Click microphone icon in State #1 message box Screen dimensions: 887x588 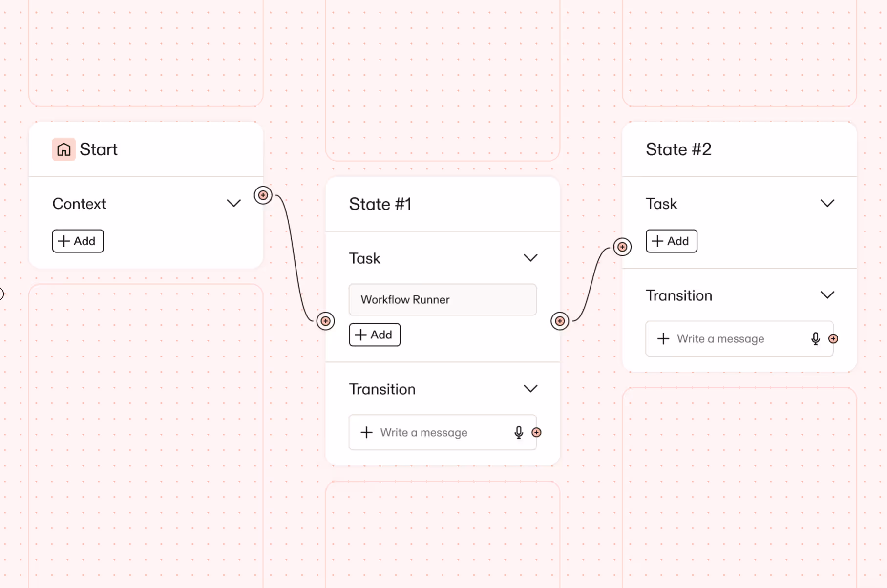point(519,432)
